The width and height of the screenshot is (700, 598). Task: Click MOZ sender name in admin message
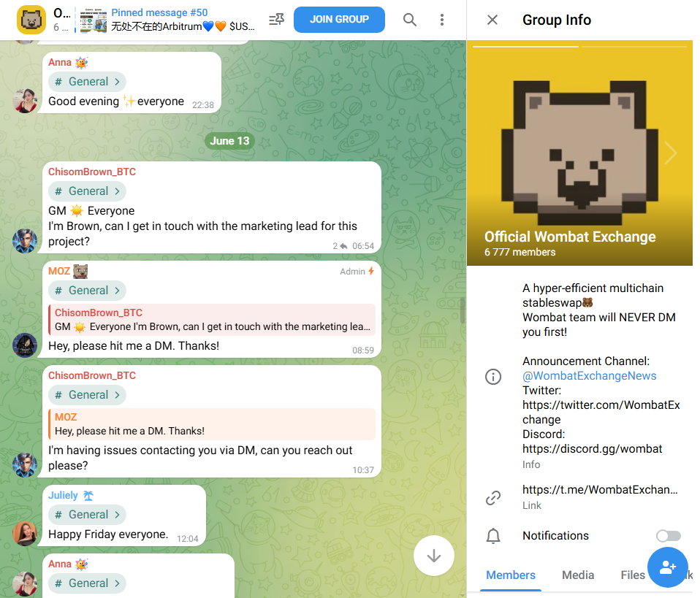59,272
